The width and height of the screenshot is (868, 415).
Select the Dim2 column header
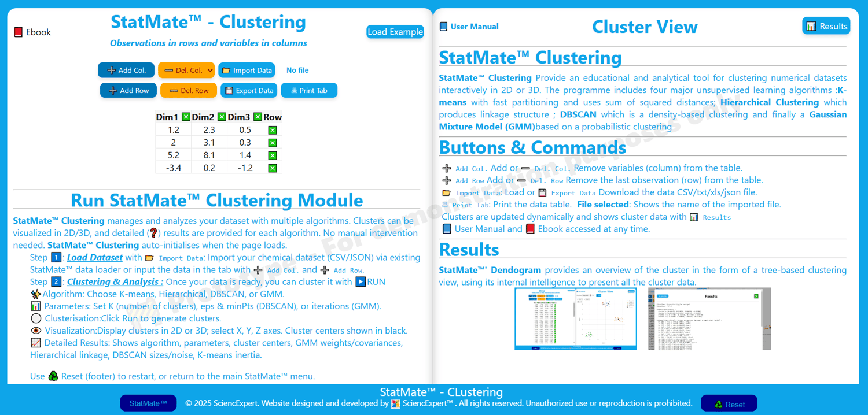203,117
